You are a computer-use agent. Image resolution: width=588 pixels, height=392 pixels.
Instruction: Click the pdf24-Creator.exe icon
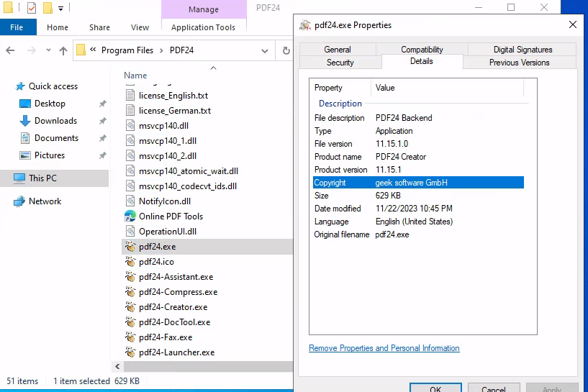coord(130,307)
